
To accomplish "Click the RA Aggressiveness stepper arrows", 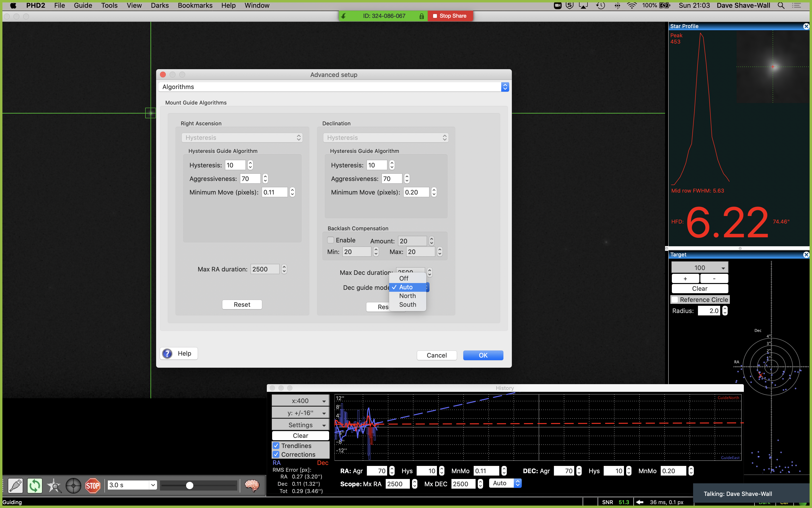I will [x=265, y=179].
